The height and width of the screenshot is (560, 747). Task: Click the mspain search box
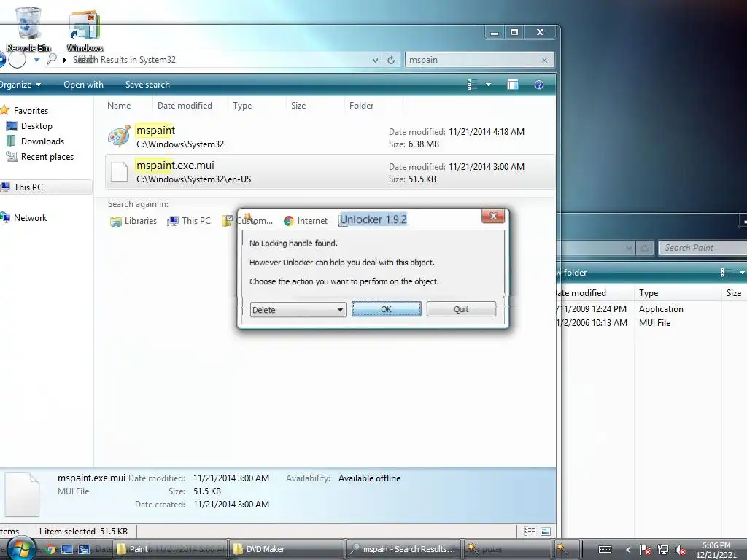(472, 60)
